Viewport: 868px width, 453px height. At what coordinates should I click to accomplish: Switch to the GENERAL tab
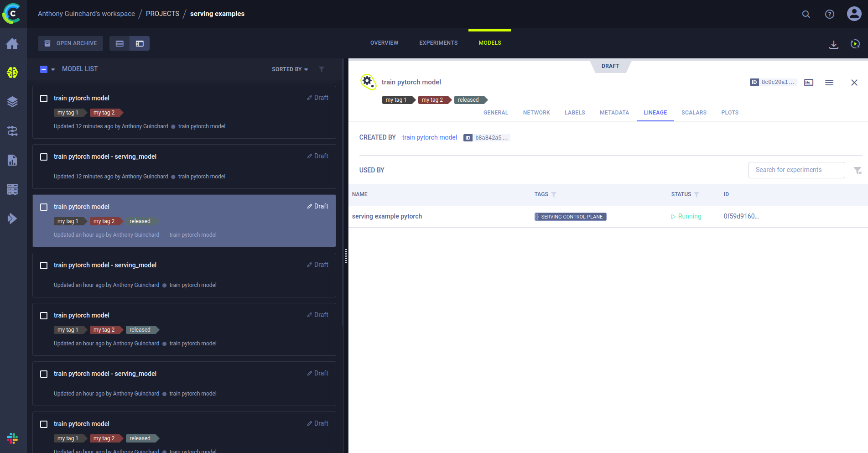pos(496,113)
